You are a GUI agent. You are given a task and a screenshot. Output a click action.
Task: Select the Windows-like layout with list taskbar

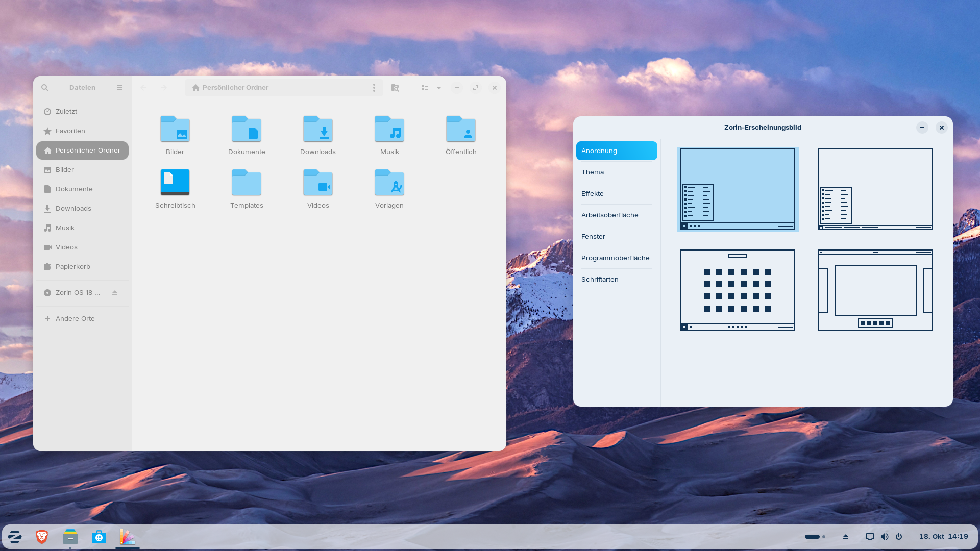875,189
